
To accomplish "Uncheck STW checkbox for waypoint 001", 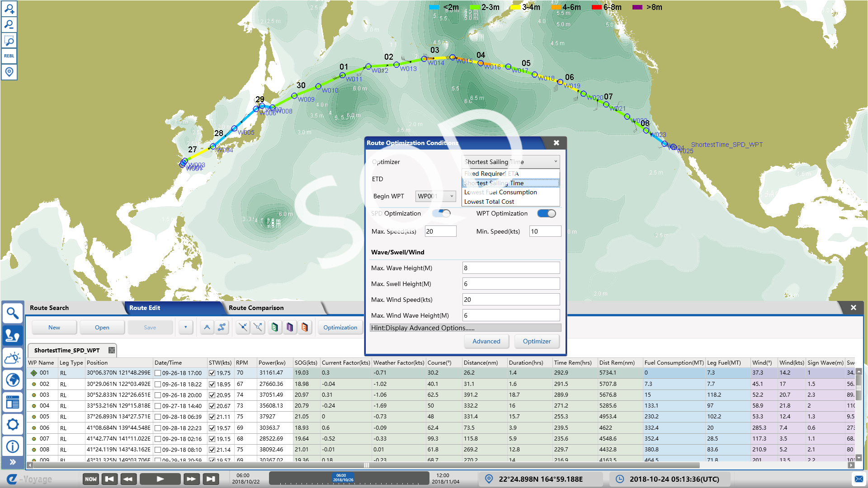I will [x=212, y=373].
